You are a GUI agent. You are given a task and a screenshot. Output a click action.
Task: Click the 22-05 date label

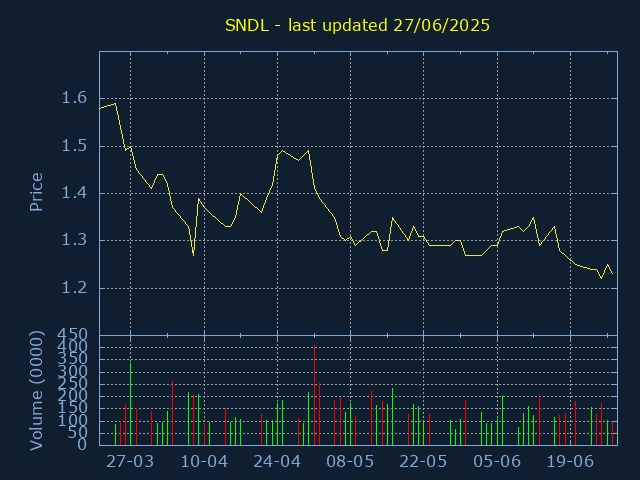423,462
